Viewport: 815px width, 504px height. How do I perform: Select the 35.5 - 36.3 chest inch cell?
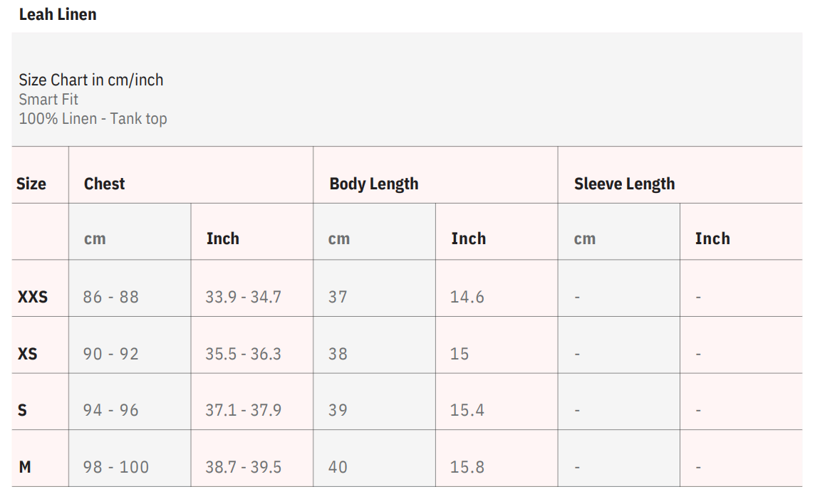point(244,354)
